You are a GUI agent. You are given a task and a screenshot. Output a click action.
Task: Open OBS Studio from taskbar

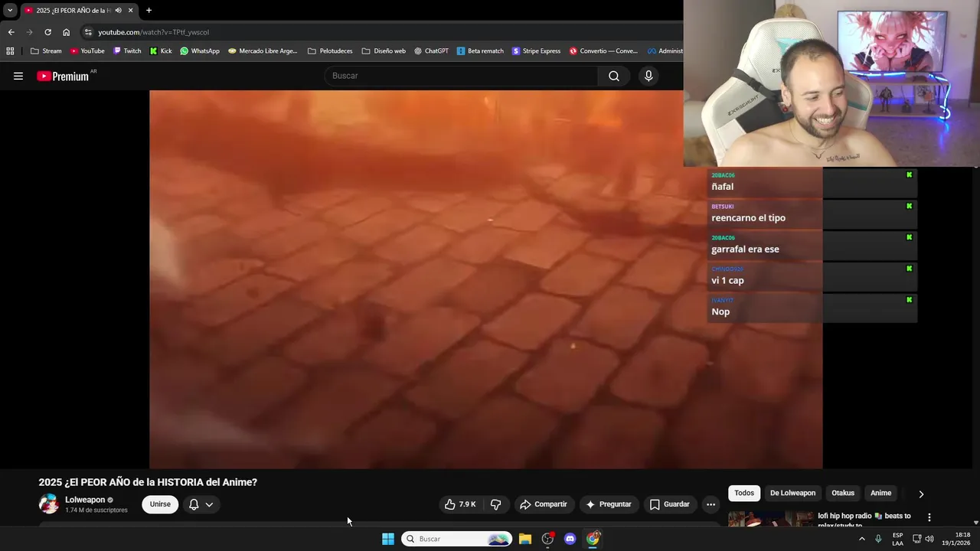(547, 539)
